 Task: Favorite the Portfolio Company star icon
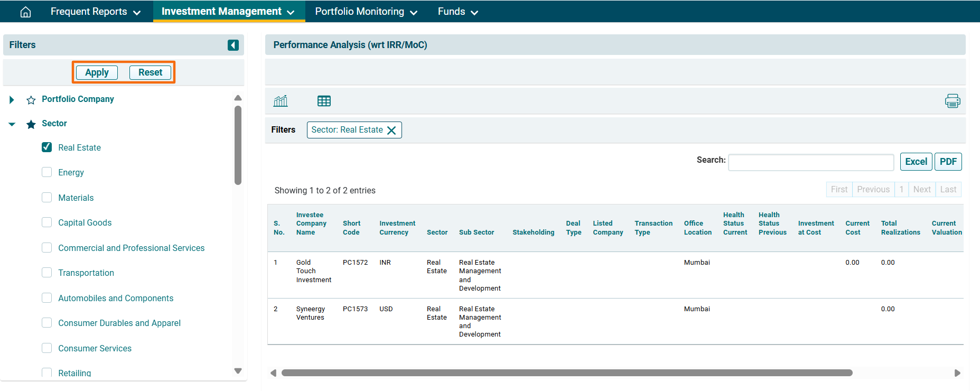[x=31, y=100]
